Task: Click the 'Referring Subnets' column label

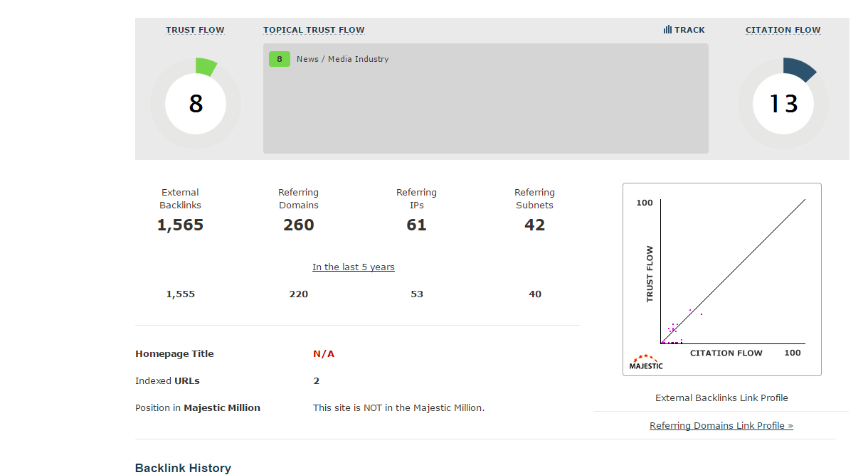Action: (535, 199)
